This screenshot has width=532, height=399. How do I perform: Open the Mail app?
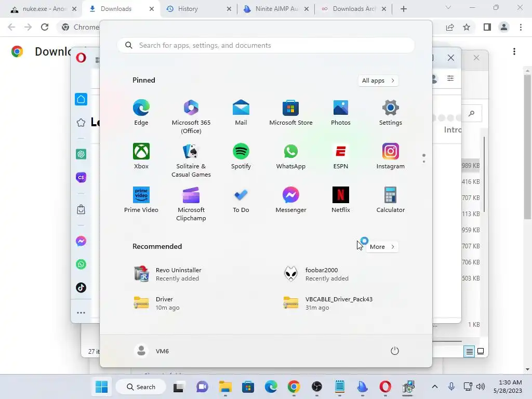[241, 113]
